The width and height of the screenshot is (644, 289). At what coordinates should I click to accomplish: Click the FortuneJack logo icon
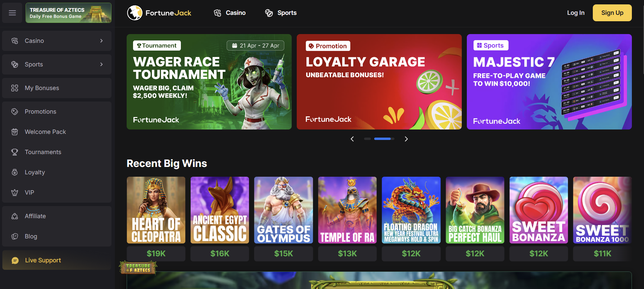(x=135, y=13)
